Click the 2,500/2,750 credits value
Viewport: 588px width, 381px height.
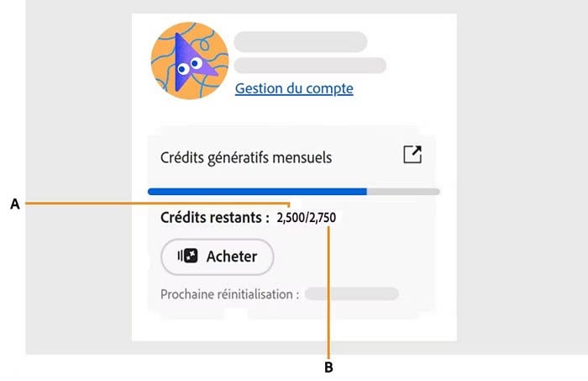(x=307, y=218)
